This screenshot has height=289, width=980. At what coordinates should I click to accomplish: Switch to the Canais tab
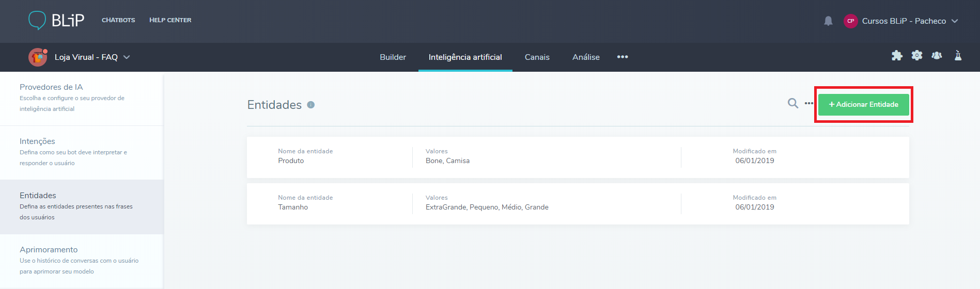pos(537,57)
